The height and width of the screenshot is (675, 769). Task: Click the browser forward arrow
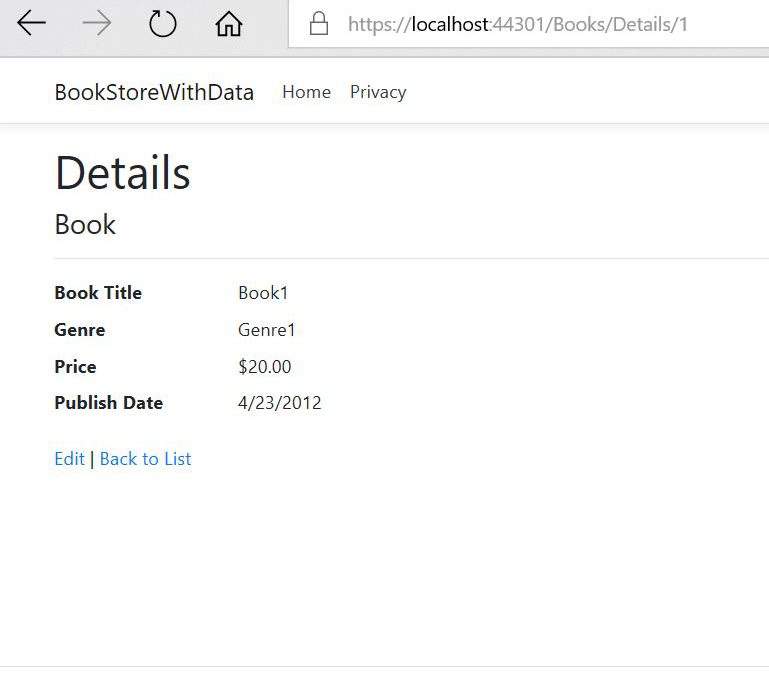[x=97, y=24]
